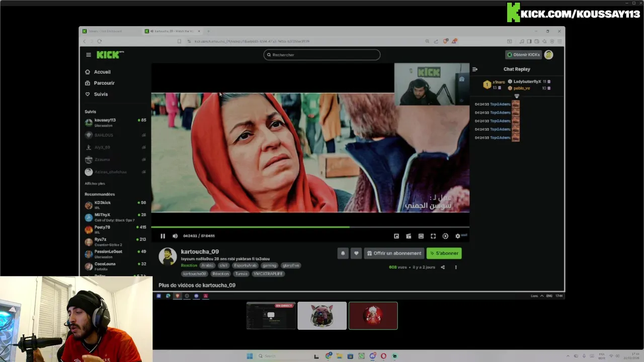The height and width of the screenshot is (362, 644).
Task: Open the user profile avatar menu
Action: tap(548, 55)
